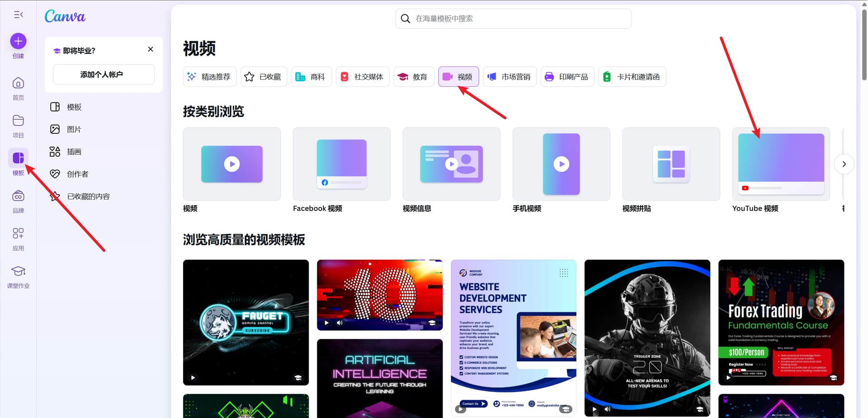868x418 pixels.
Task: Click the purple 创建 plus button
Action: [x=18, y=41]
